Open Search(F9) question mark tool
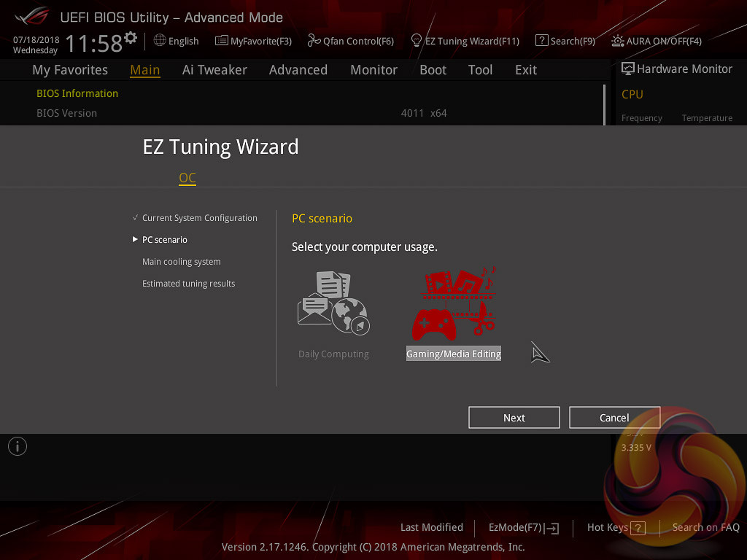Viewport: 747px width, 560px height. [x=542, y=41]
